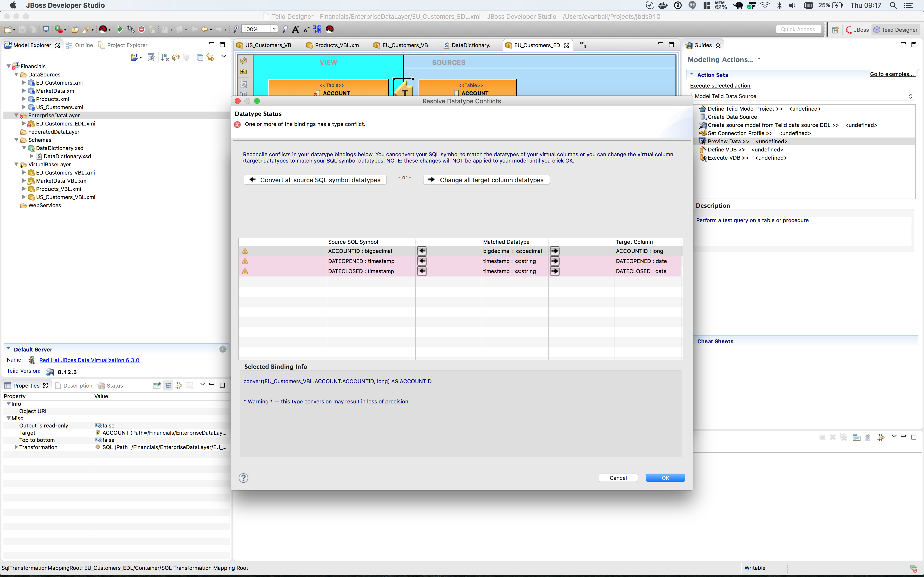
Task: Toggle show categories in Properties view
Action: pyautogui.click(x=168, y=385)
